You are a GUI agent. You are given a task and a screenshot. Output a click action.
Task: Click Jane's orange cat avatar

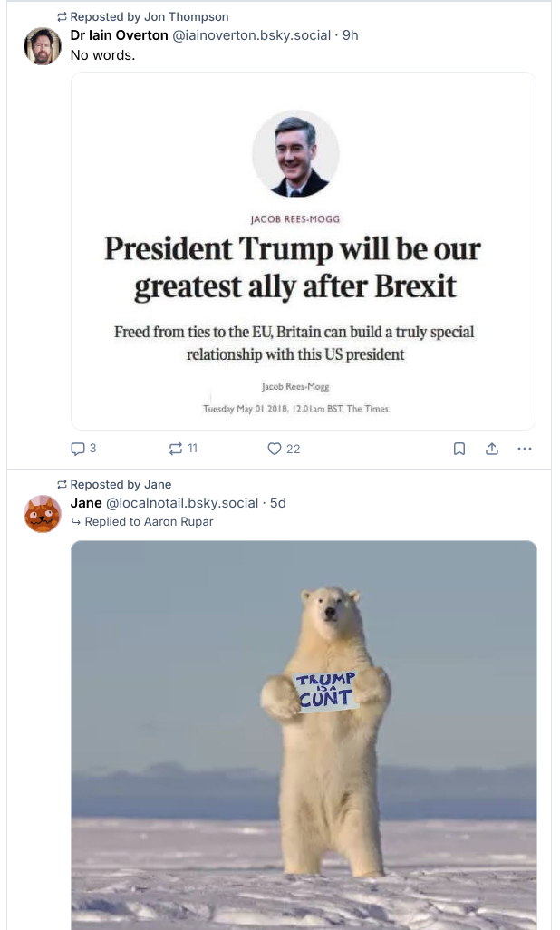pyautogui.click(x=43, y=514)
